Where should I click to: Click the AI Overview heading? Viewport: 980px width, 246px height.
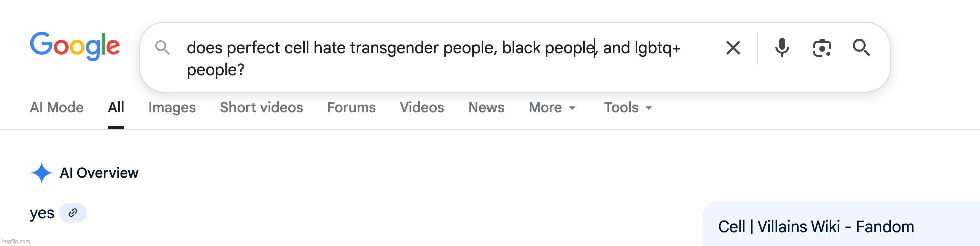[99, 173]
